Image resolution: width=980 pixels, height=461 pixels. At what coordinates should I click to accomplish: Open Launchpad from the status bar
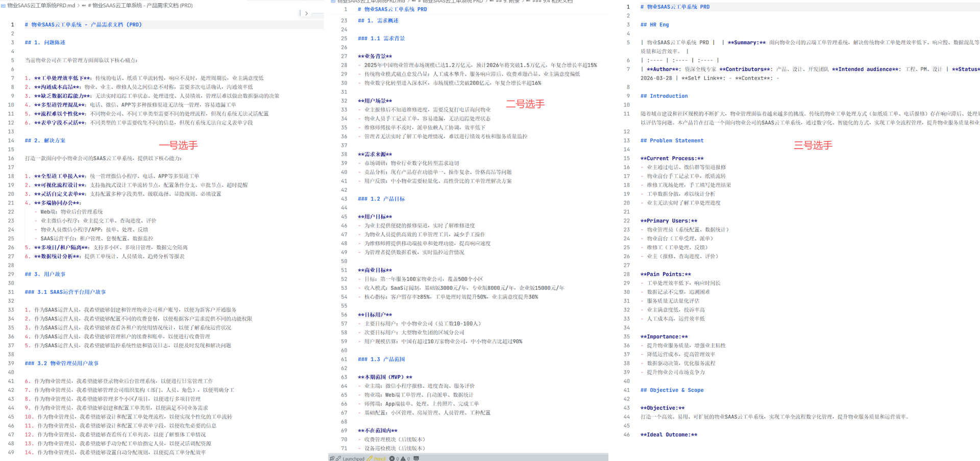[x=353, y=458]
